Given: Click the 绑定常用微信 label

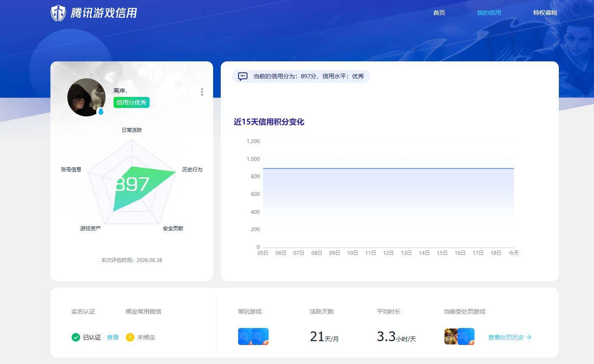Looking at the screenshot, I should 144,312.
